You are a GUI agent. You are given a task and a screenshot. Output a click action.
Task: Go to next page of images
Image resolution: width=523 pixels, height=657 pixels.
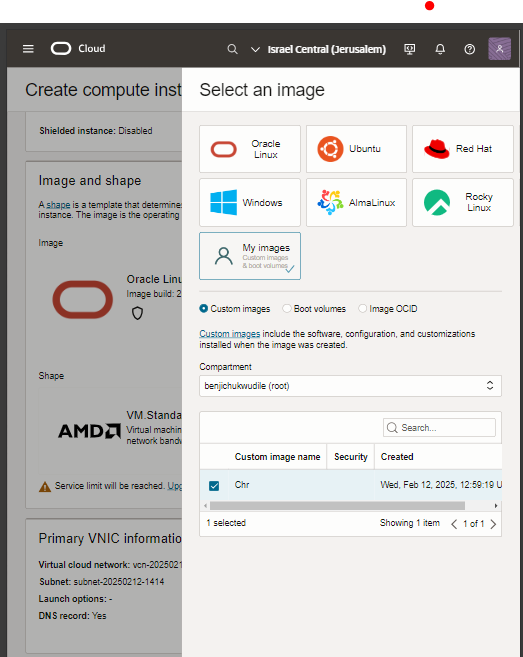[x=493, y=524]
